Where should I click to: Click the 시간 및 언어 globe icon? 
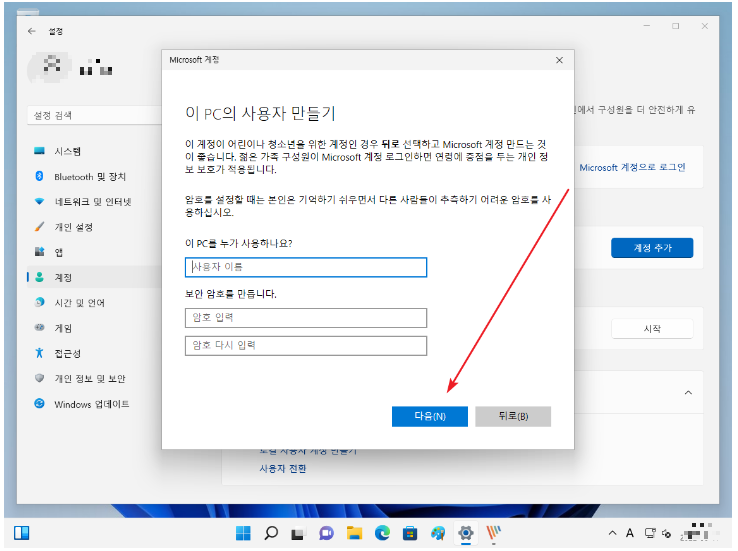pyautogui.click(x=40, y=302)
